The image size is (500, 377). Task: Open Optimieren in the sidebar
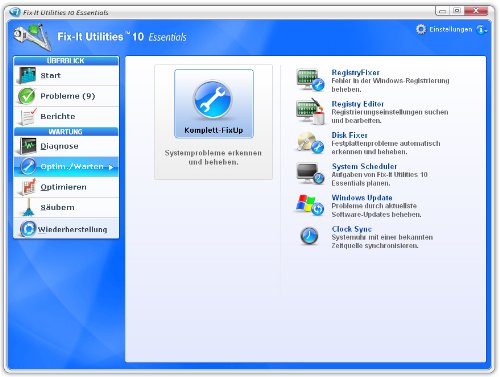[x=66, y=187]
